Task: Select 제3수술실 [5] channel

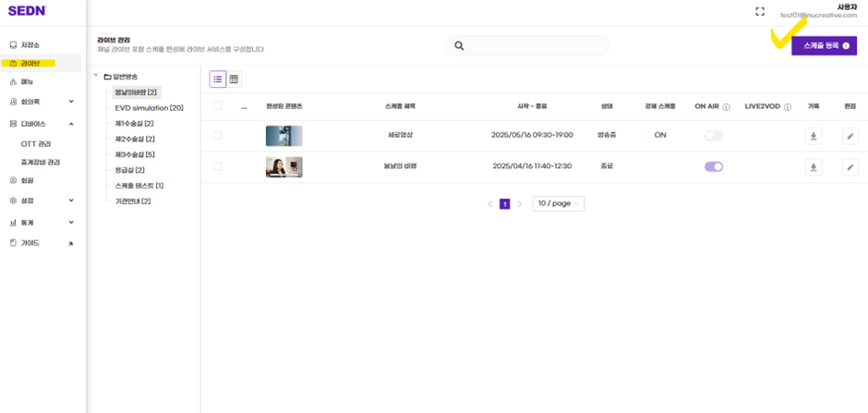Action: (x=135, y=154)
